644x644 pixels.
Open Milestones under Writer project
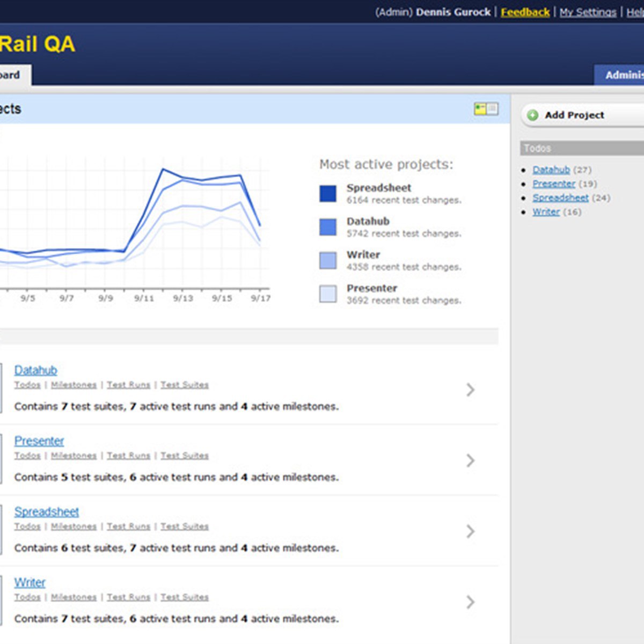74,597
